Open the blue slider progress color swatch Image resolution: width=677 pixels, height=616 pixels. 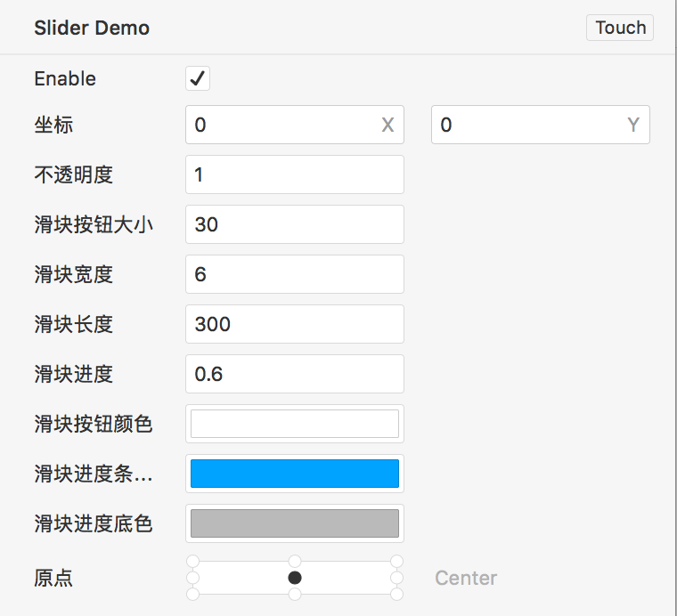click(294, 474)
